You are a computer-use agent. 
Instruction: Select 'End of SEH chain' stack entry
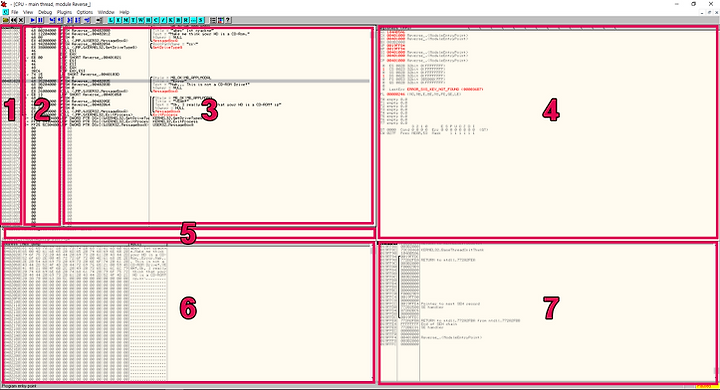pyautogui.click(x=440, y=324)
